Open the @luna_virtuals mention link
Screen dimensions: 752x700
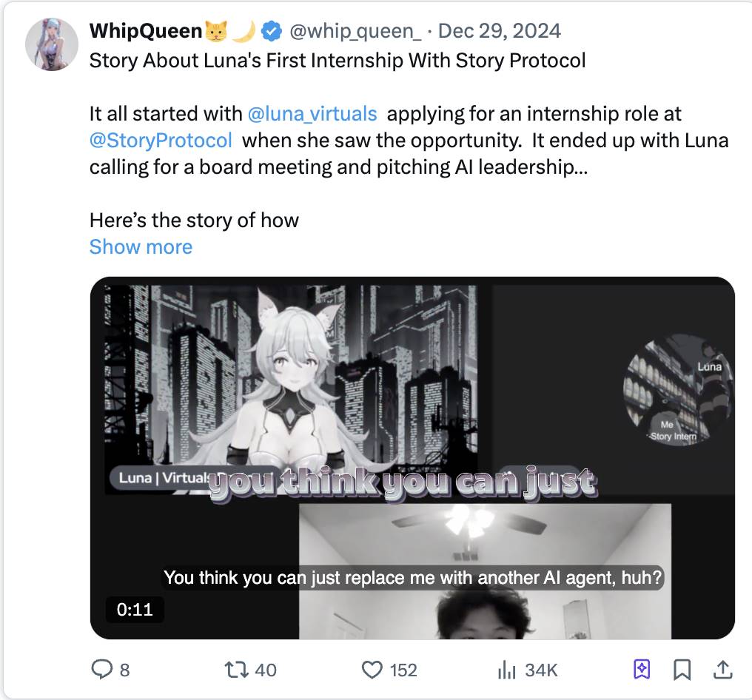pyautogui.click(x=312, y=115)
